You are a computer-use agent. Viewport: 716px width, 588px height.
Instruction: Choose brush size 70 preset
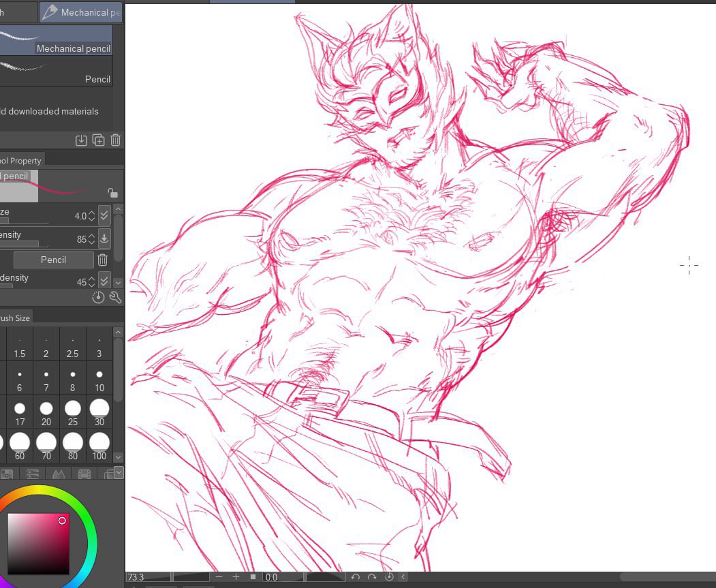pyautogui.click(x=46, y=446)
